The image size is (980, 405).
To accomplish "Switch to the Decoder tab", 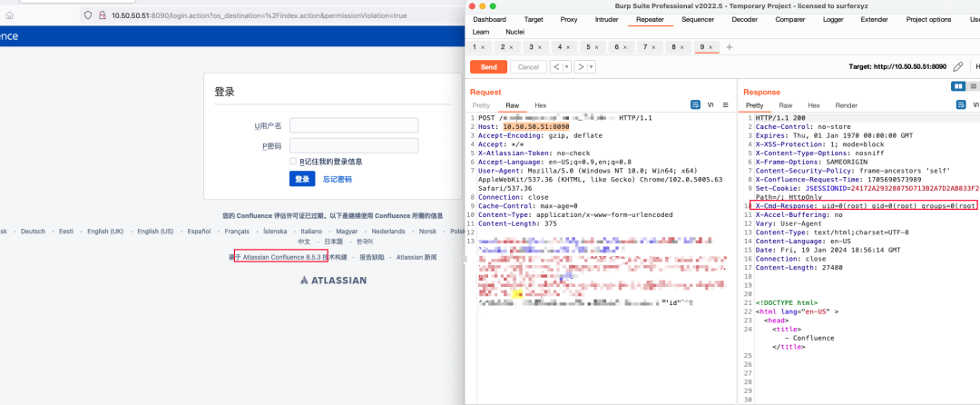I will 744,19.
